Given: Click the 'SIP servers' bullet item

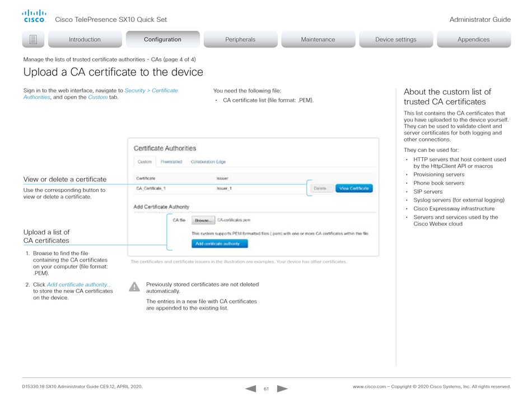Looking at the screenshot, I should pos(428,191).
